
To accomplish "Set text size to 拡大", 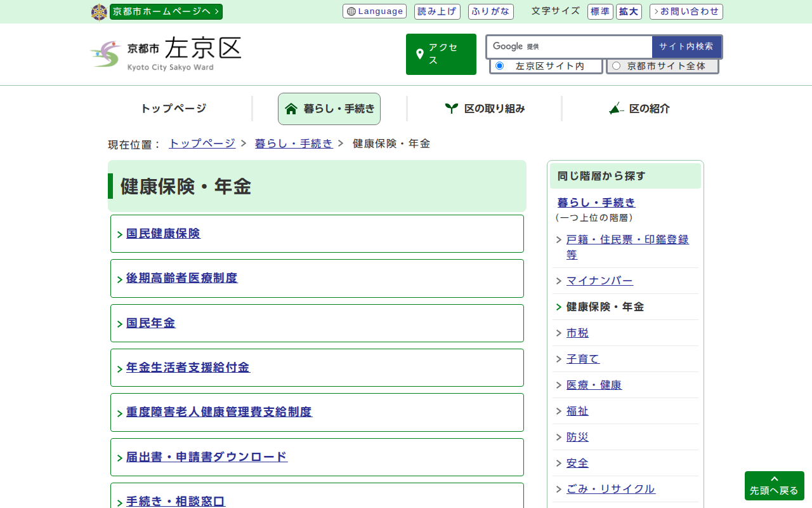I will click(x=629, y=11).
